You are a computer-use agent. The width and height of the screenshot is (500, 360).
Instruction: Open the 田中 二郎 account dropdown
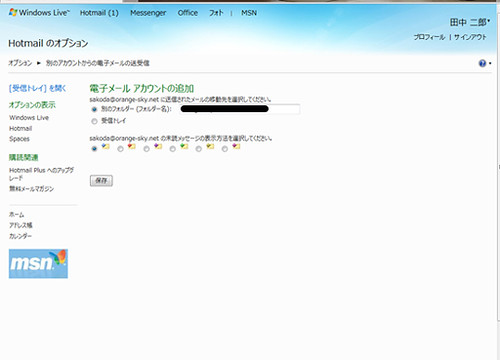tap(470, 22)
